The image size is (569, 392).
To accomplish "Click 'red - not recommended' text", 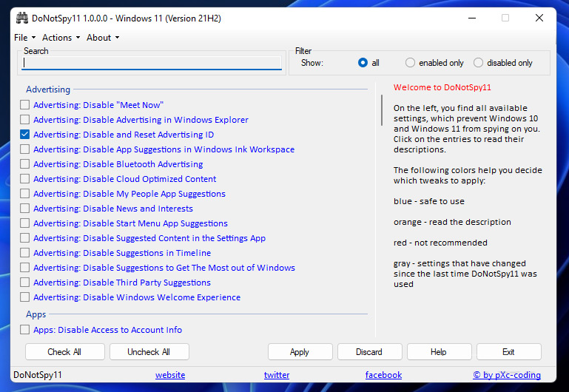I will click(440, 243).
